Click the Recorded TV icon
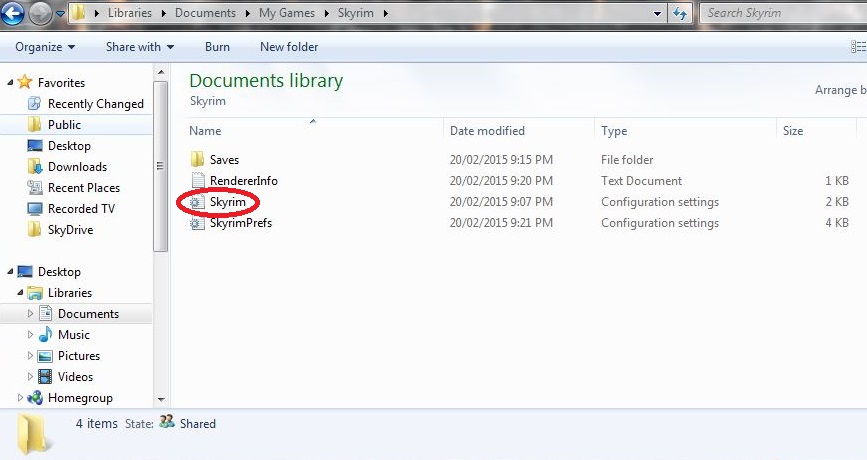 [x=35, y=208]
